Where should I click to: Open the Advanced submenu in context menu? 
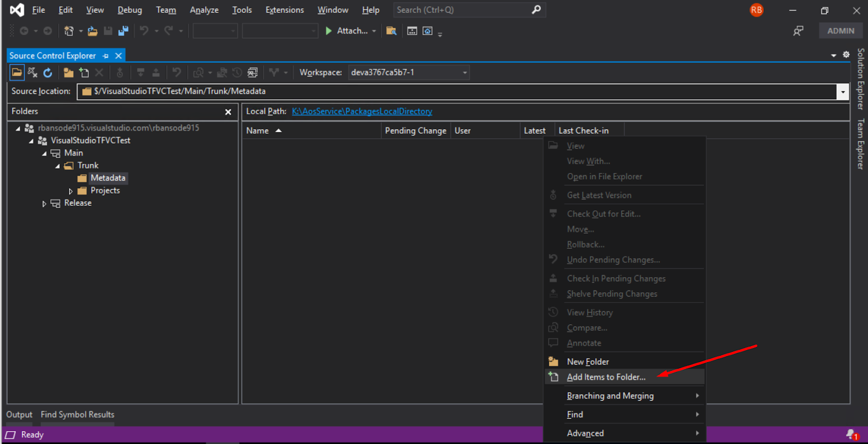pyautogui.click(x=624, y=433)
